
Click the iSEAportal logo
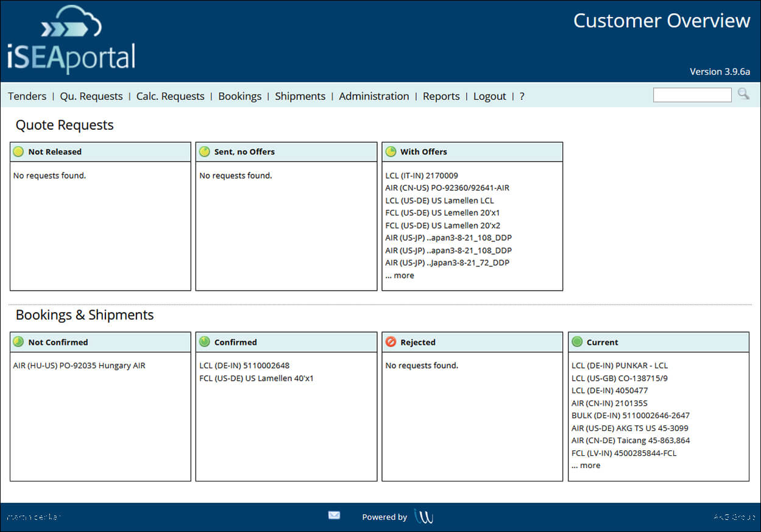pos(71,40)
